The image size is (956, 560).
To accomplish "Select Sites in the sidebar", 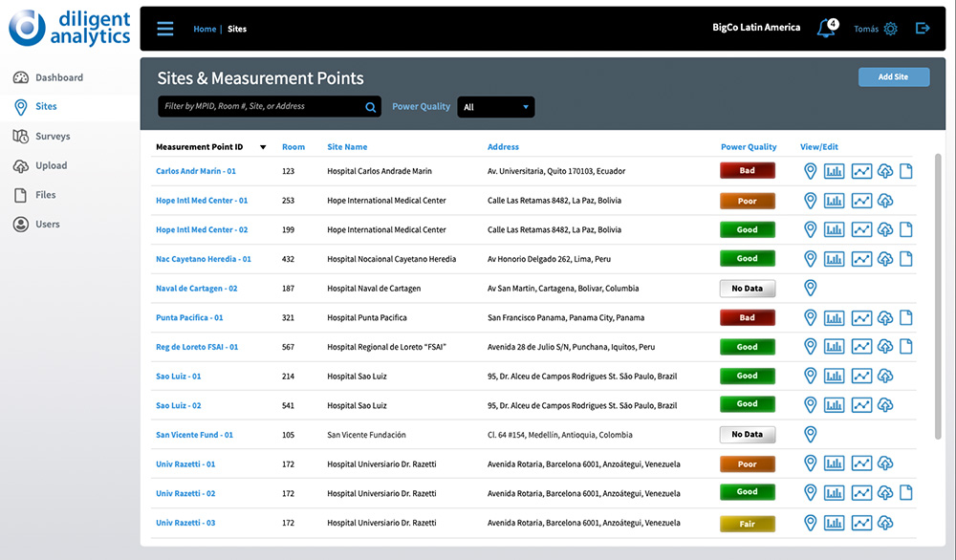I will coord(46,107).
